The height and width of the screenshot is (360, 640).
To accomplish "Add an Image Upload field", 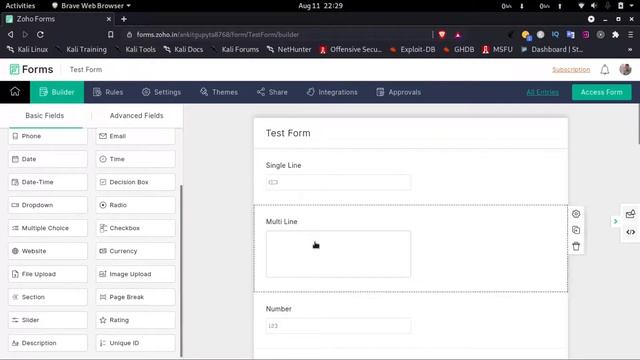I will [x=136, y=274].
